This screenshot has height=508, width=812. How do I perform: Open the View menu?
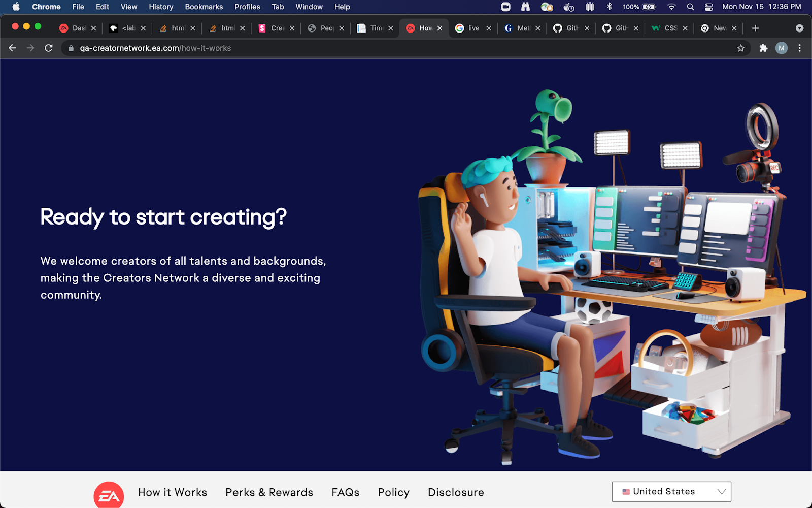click(129, 7)
